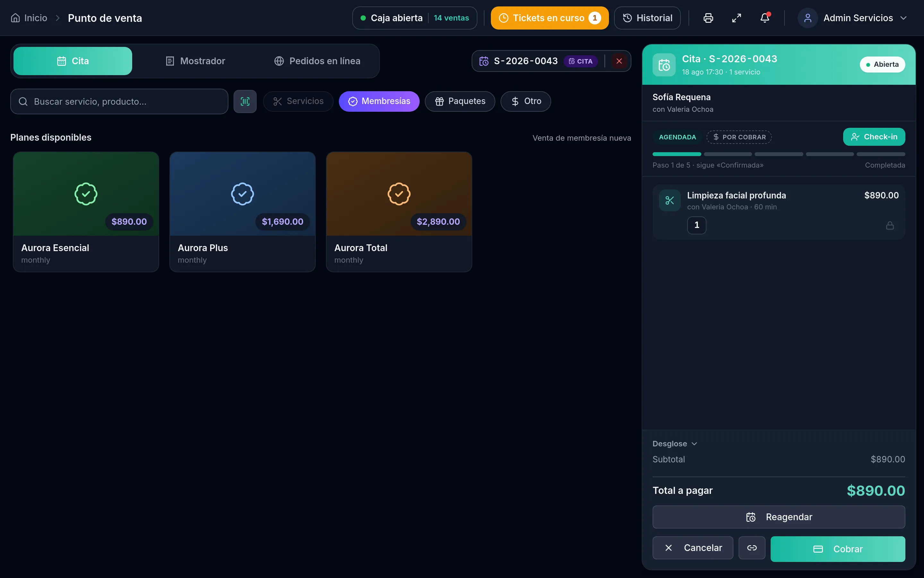Image resolution: width=924 pixels, height=578 pixels.
Task: Click the Admin user avatar icon
Action: pos(808,18)
